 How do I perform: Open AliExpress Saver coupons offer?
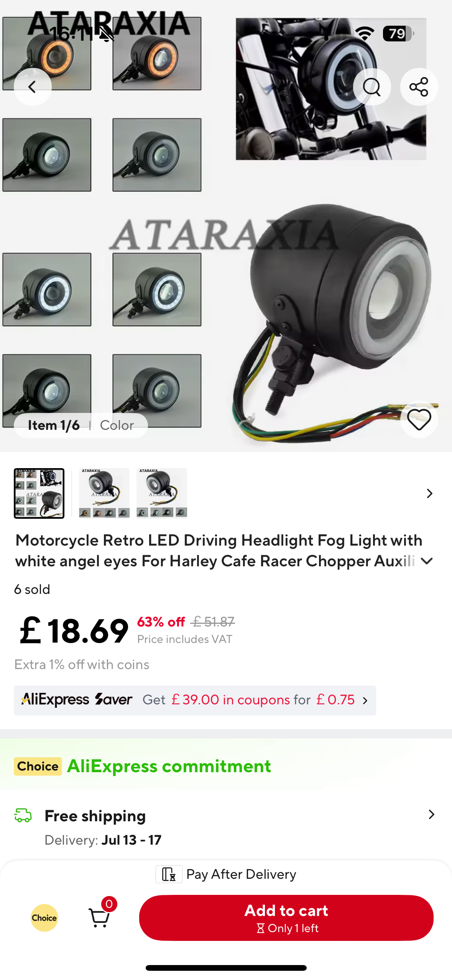[x=195, y=700]
